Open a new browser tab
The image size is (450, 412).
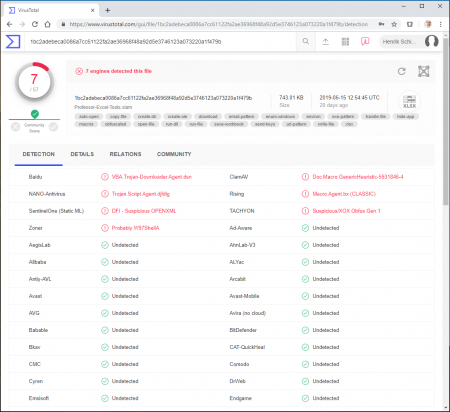tap(107, 10)
